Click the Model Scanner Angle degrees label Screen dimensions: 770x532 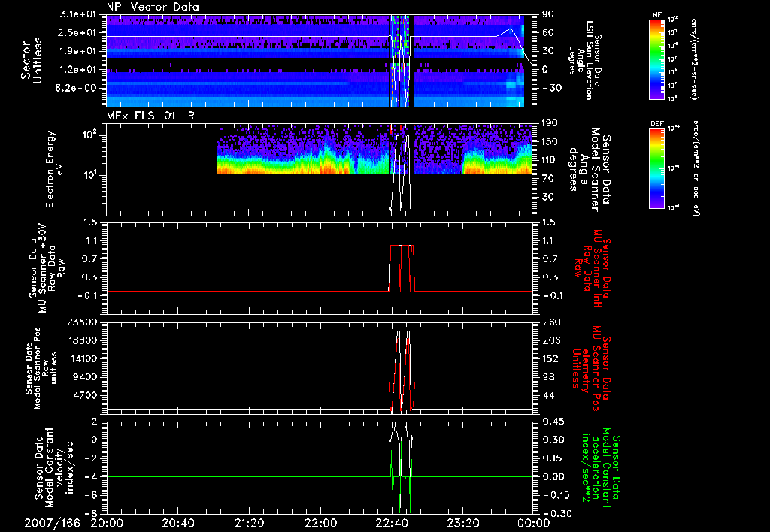590,169
